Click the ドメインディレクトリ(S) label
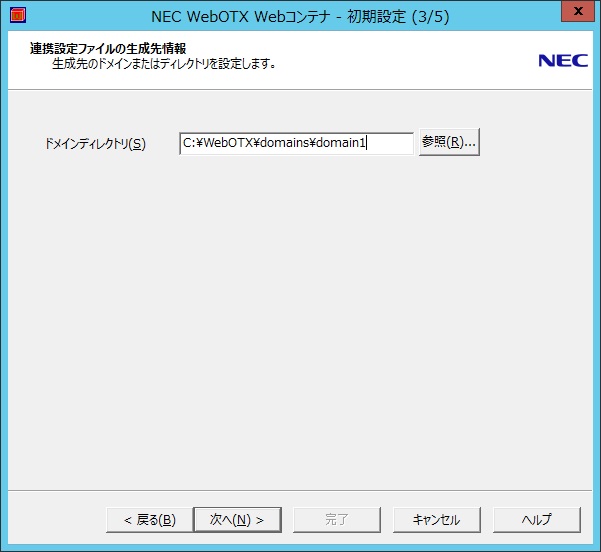Image resolution: width=601 pixels, height=552 pixels. tap(95, 144)
